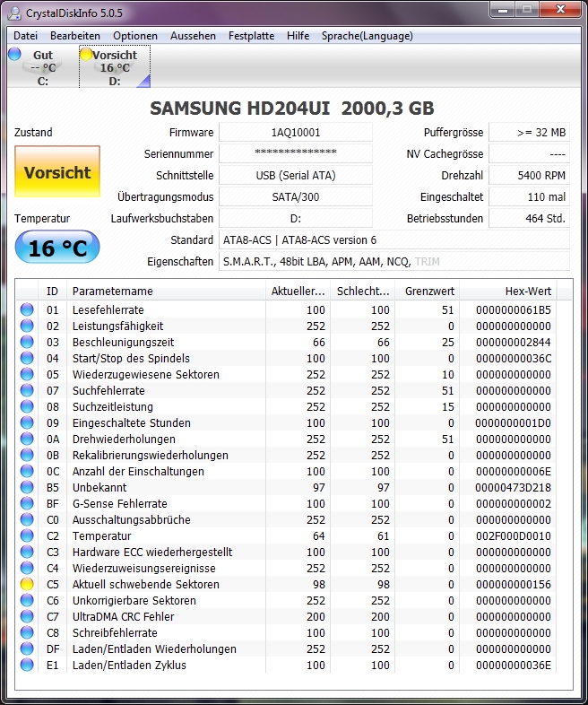Click status icon for Laden/Entladen Zyklus

point(27,665)
